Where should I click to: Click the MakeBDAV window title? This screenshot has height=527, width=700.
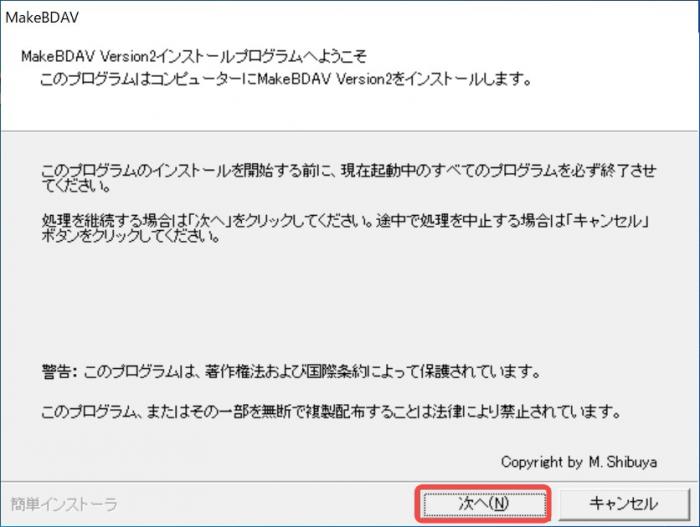(42, 17)
